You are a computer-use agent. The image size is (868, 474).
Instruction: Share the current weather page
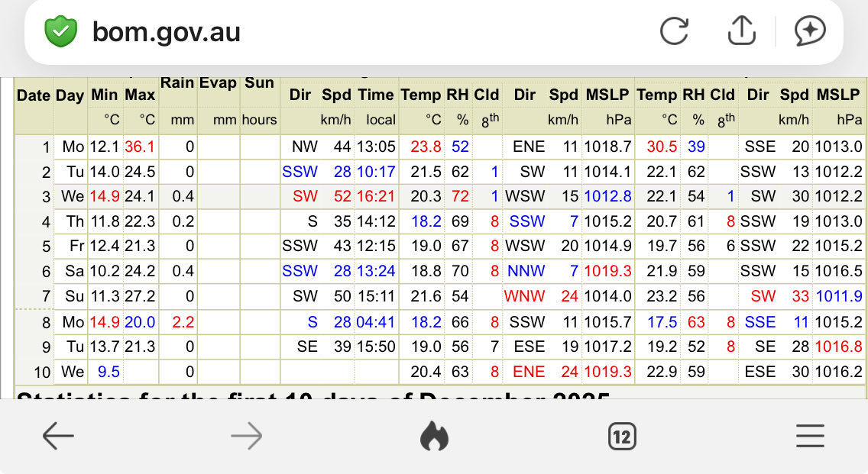[741, 31]
